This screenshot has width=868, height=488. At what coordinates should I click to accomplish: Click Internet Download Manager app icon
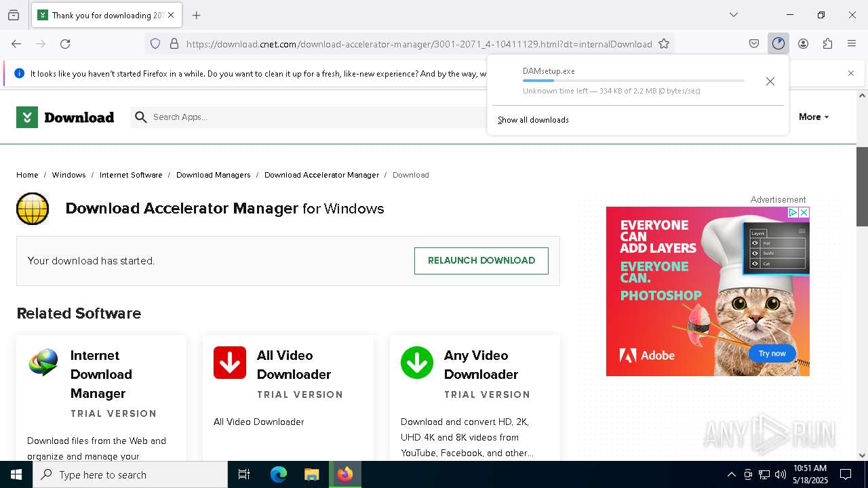click(x=43, y=363)
